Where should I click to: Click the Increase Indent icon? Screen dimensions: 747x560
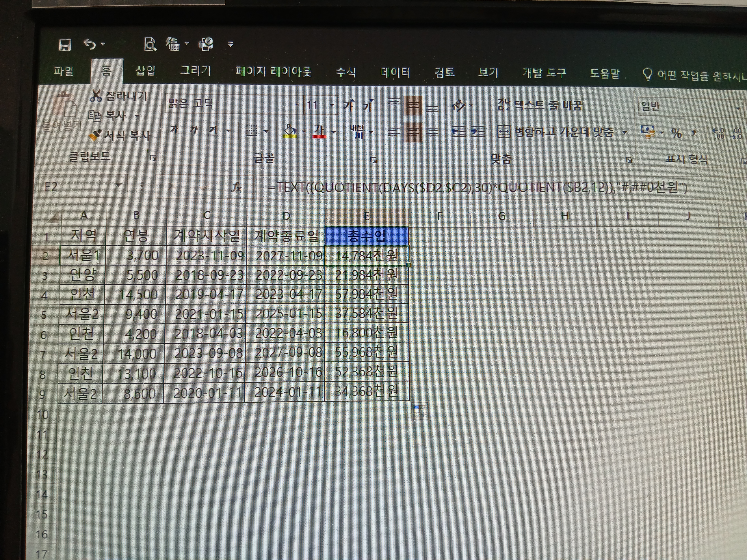477,132
